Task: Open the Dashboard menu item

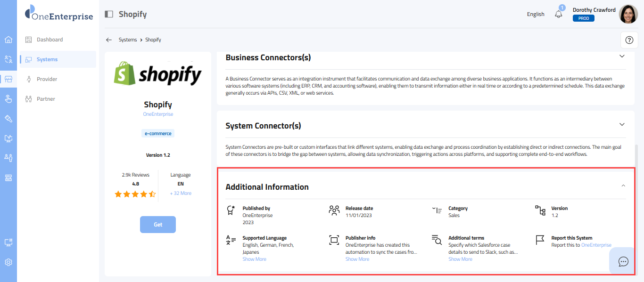Action: [x=50, y=40]
